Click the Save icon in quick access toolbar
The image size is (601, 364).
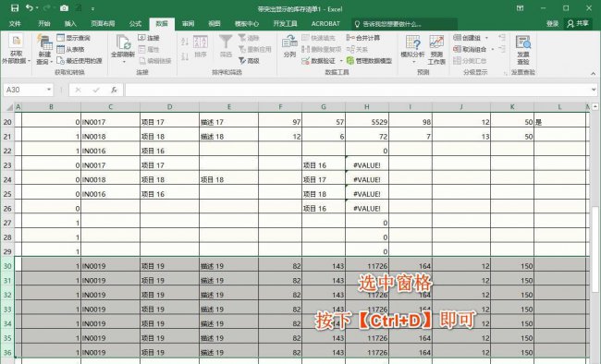click(15, 8)
